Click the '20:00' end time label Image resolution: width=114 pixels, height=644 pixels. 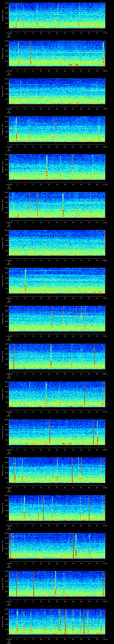[x=105, y=147]
